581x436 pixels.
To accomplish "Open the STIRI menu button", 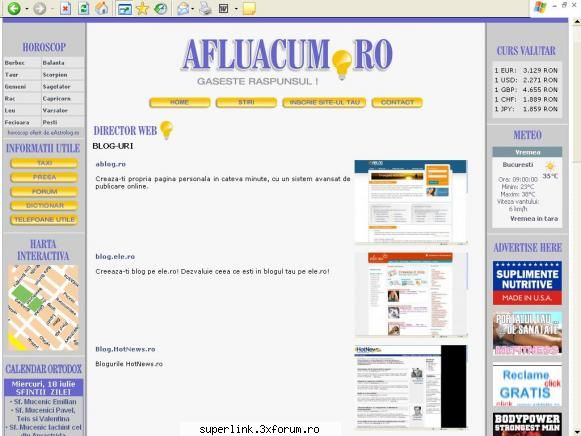I will point(246,103).
